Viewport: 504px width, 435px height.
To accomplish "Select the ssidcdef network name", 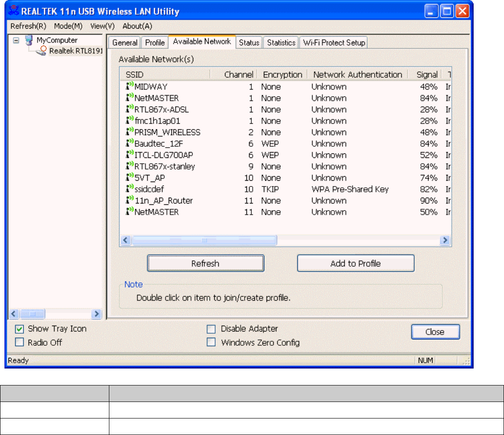I will (149, 190).
